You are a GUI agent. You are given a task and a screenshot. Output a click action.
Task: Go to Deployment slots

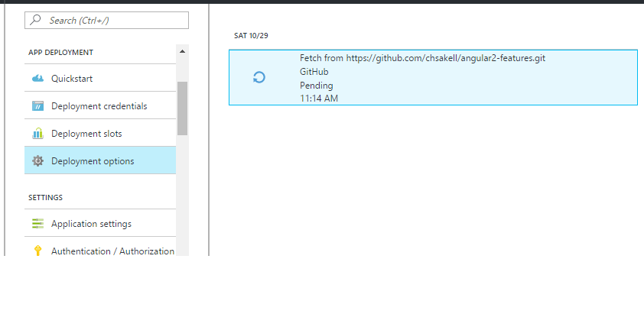[x=86, y=134]
